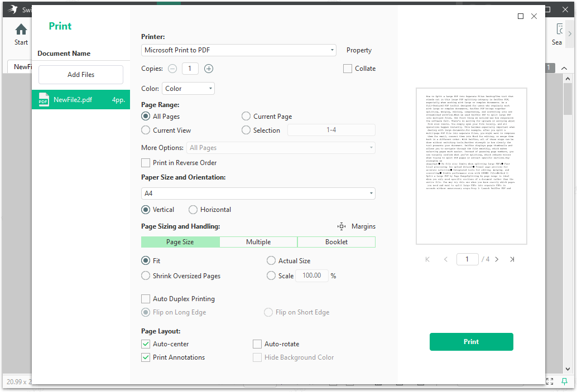Switch page orientation to Horizontal
Screen dimensions: 577x392
(x=194, y=210)
